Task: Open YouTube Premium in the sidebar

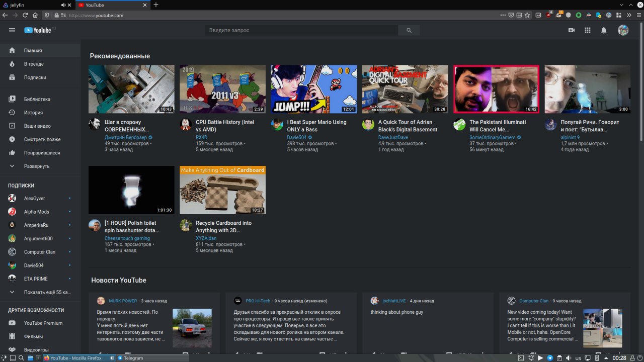Action: [x=40, y=323]
